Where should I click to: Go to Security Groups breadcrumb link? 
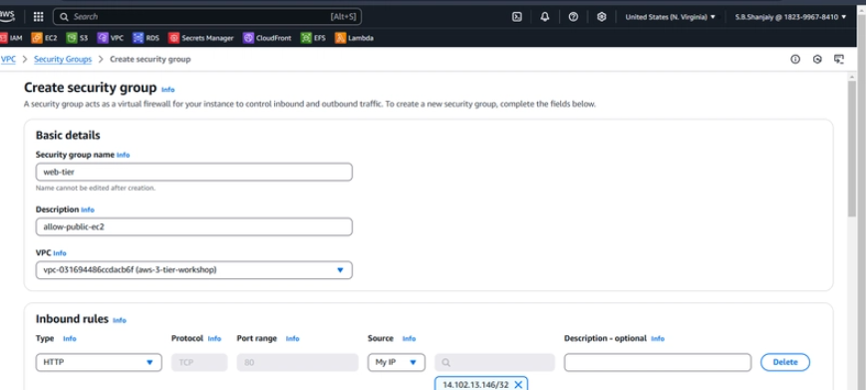[63, 59]
